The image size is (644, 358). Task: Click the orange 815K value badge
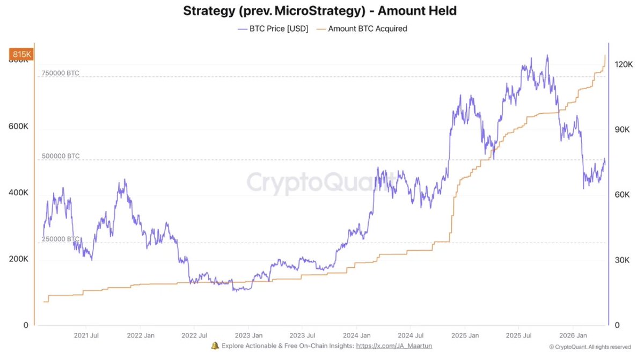click(x=20, y=54)
